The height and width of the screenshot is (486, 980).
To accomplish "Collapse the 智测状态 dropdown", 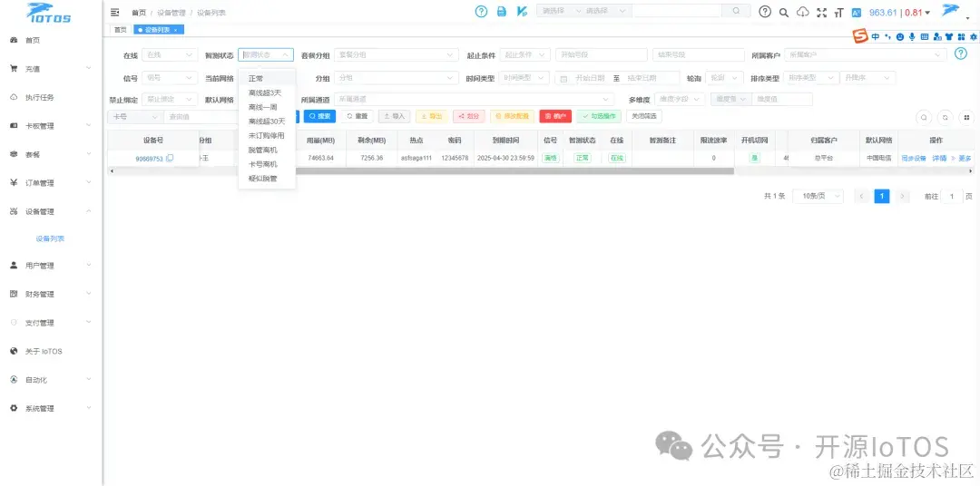I will tap(266, 55).
